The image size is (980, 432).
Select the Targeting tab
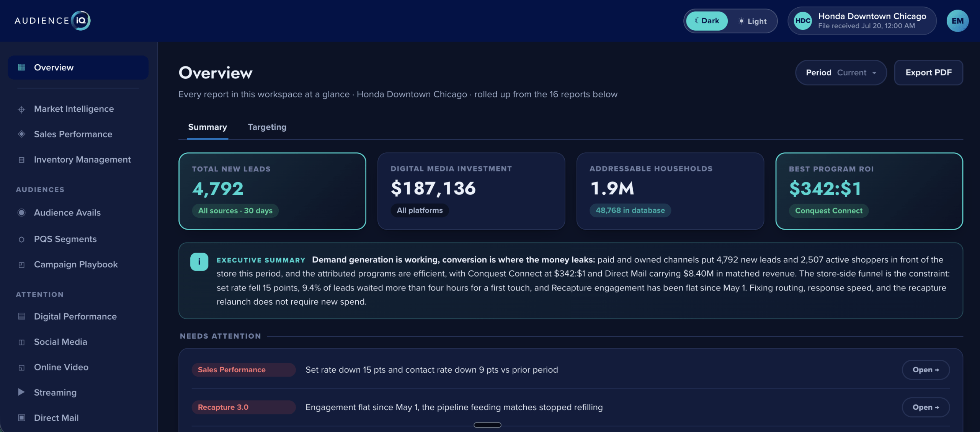click(x=267, y=127)
